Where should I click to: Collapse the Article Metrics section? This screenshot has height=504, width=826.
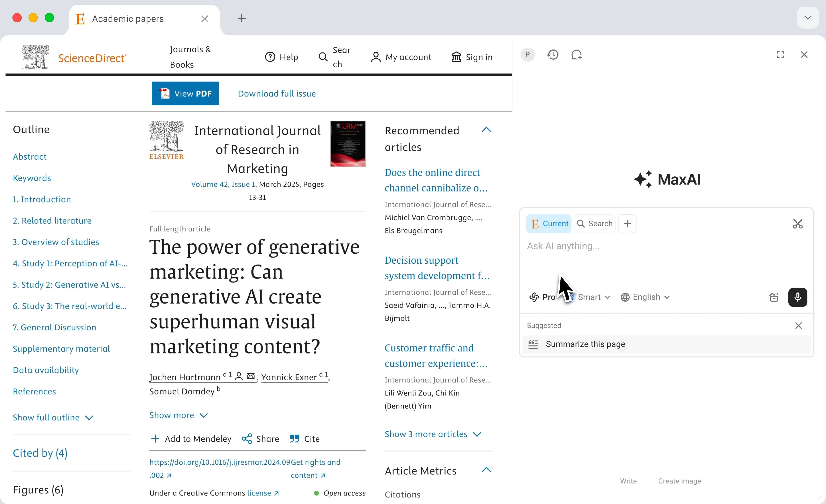[x=486, y=470]
